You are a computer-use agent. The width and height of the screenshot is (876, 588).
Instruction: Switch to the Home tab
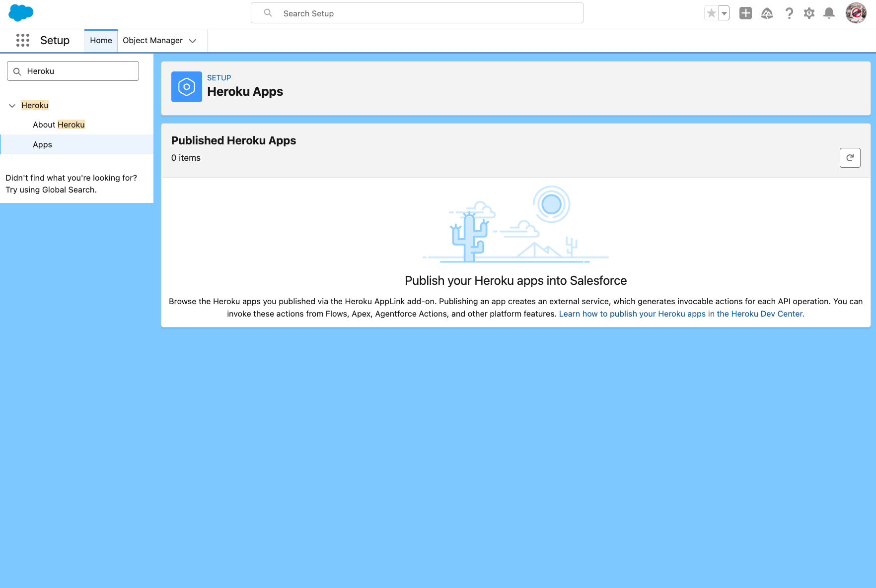(x=100, y=40)
